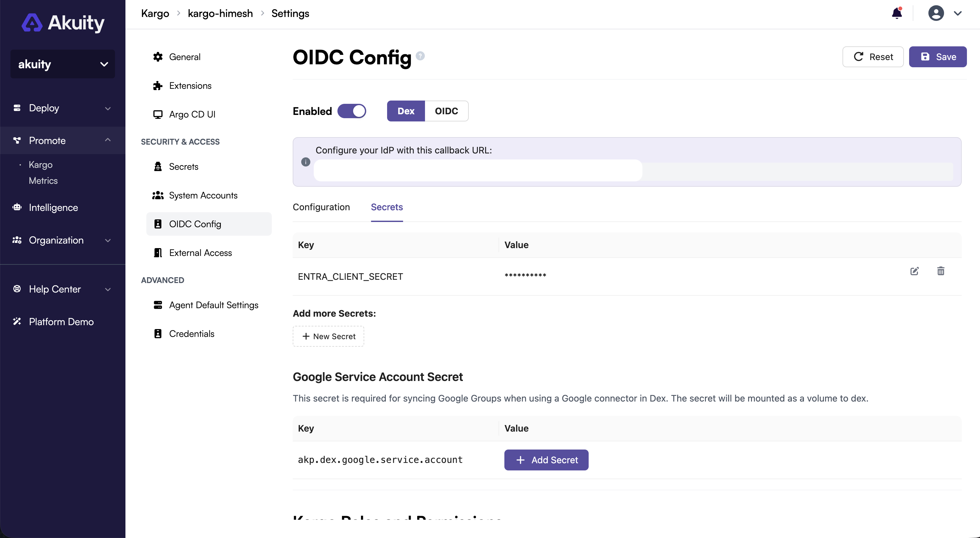Image resolution: width=980 pixels, height=538 pixels.
Task: Save the OIDC configuration
Action: (938, 57)
